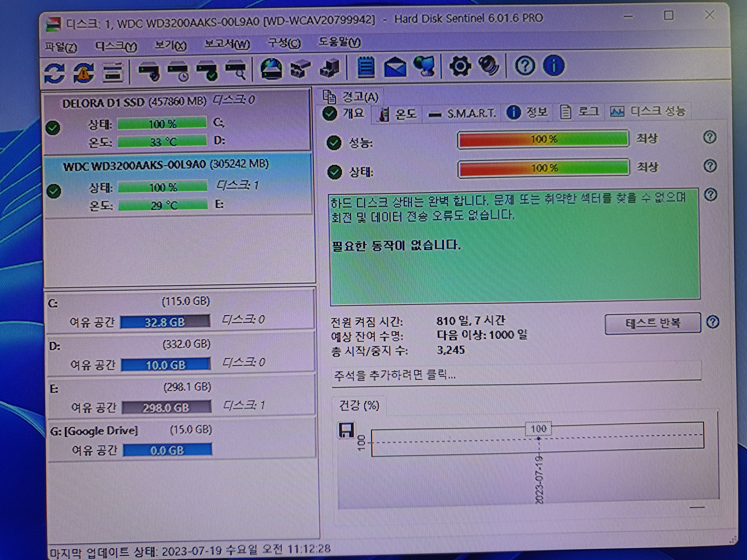Click help icon beside the 테스트 반복 button
The height and width of the screenshot is (560, 747).
coord(713,322)
